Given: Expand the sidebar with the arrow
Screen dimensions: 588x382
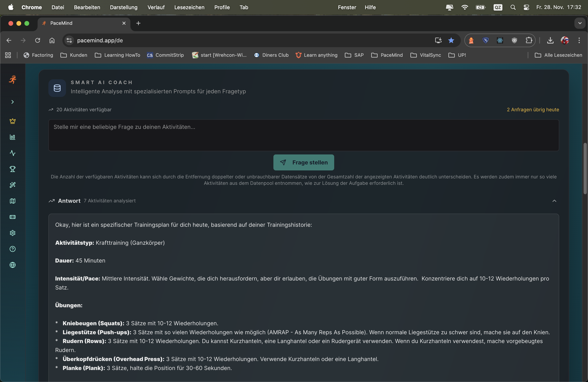Looking at the screenshot, I should pyautogui.click(x=12, y=102).
